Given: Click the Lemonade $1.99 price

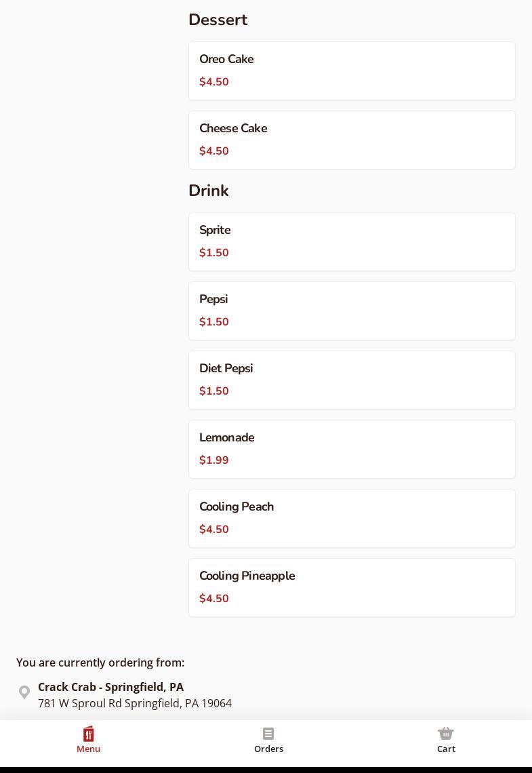Looking at the screenshot, I should coord(214,460).
